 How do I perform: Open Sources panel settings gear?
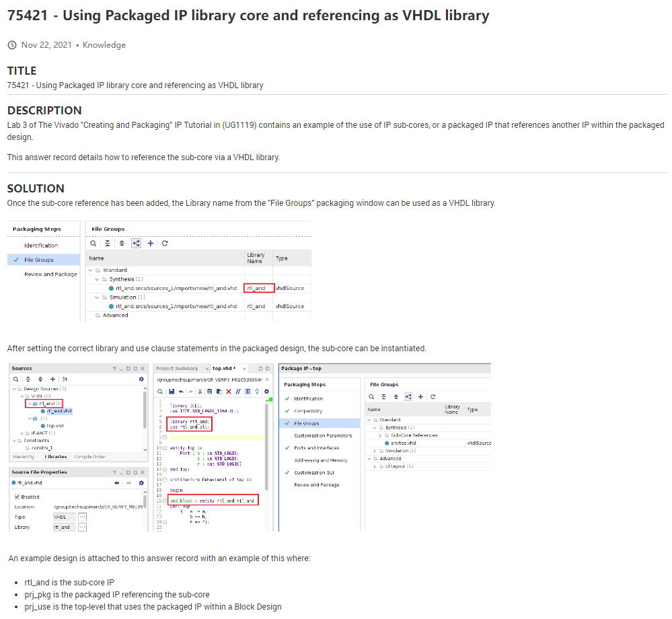point(141,379)
